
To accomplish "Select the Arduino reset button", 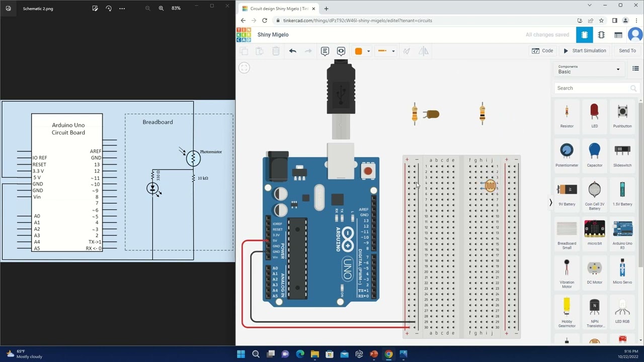I will point(368,171).
